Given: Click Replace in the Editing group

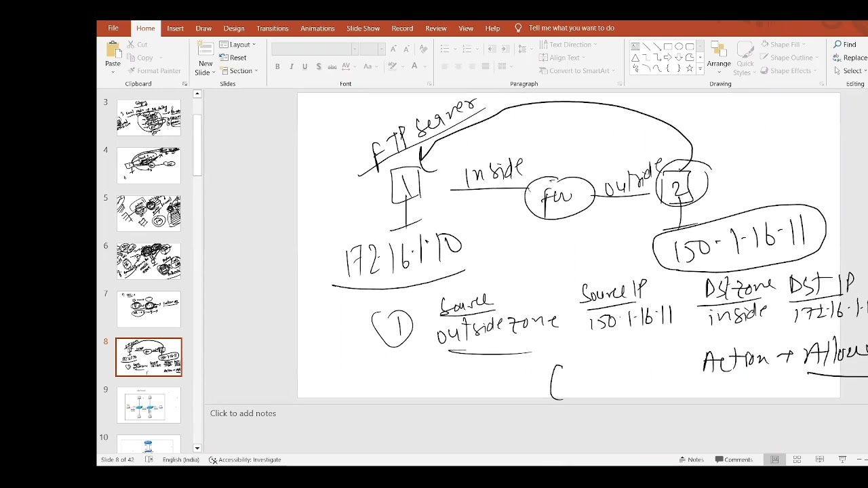Looking at the screenshot, I should [x=850, y=58].
